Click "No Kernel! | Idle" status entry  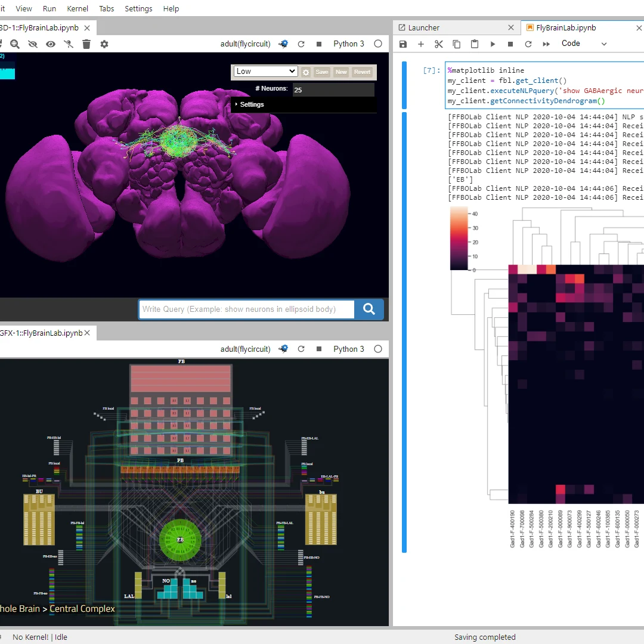[x=40, y=637]
